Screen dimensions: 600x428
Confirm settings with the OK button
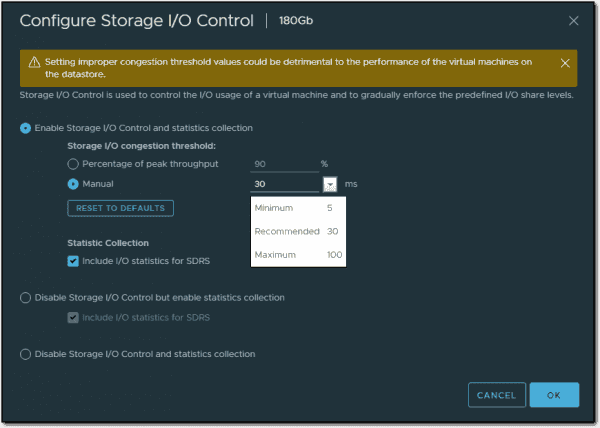(x=554, y=395)
